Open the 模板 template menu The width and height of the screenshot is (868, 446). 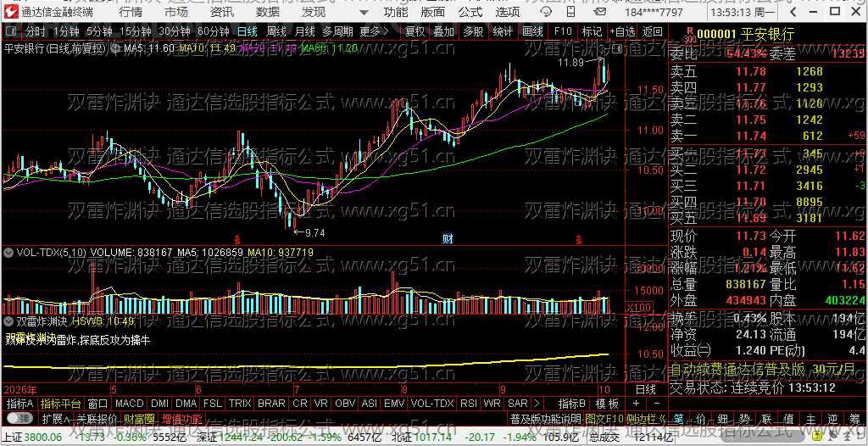(607, 403)
